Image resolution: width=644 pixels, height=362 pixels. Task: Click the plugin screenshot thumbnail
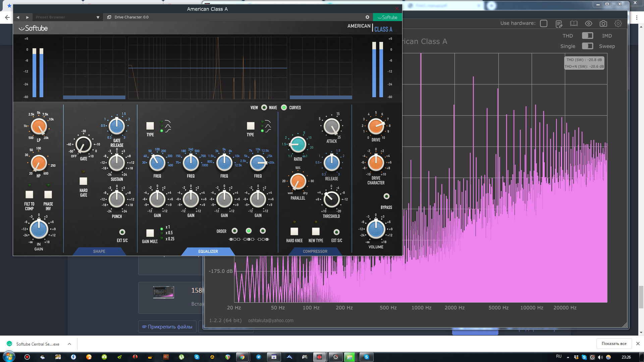pos(164,292)
